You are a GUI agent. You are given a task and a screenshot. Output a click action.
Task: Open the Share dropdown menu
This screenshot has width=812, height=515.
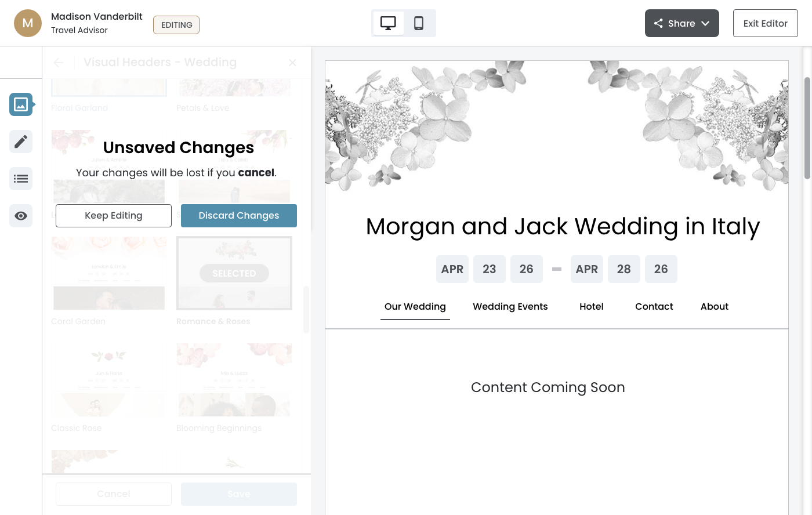681,23
